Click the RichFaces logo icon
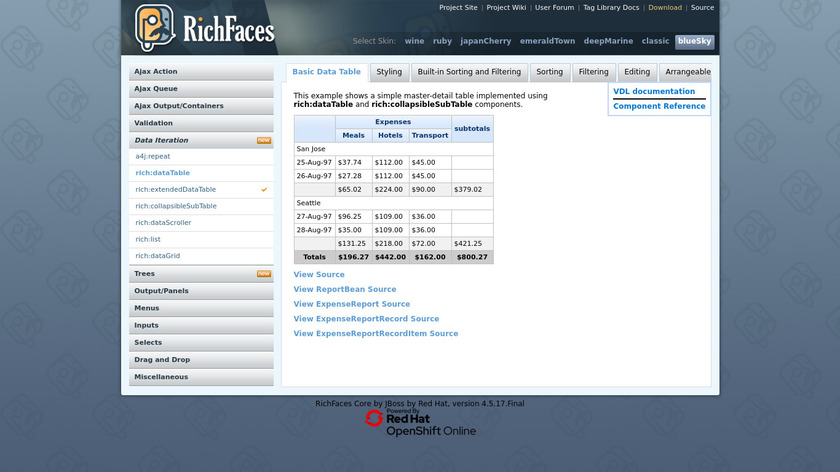The image size is (840, 472). click(x=155, y=28)
